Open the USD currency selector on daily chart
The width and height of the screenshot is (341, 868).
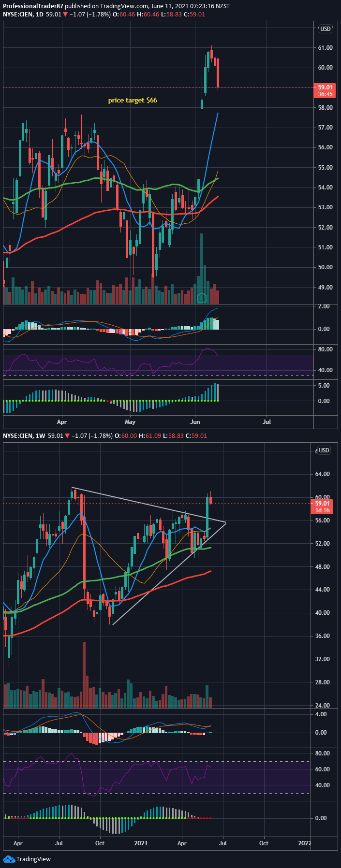[x=325, y=29]
